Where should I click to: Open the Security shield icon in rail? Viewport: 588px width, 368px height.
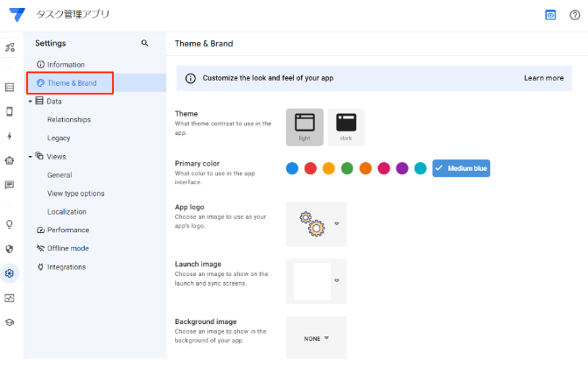(x=10, y=249)
